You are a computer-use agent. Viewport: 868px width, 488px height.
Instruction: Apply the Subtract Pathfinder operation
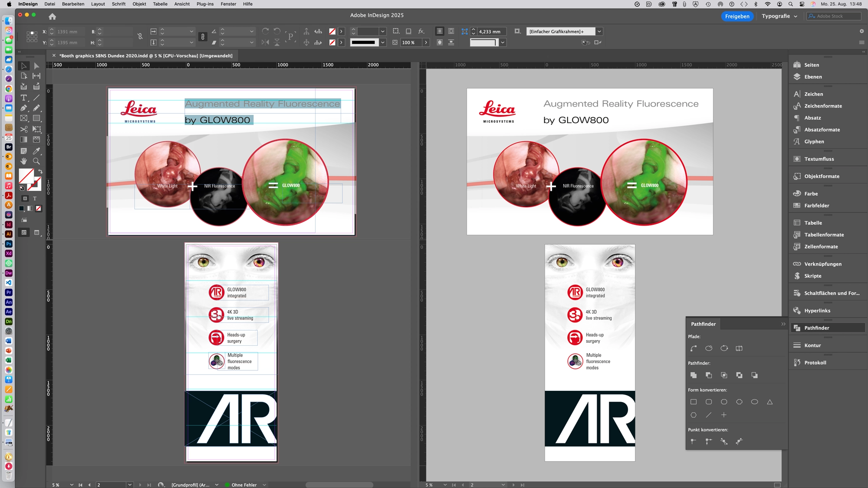pos(709,376)
